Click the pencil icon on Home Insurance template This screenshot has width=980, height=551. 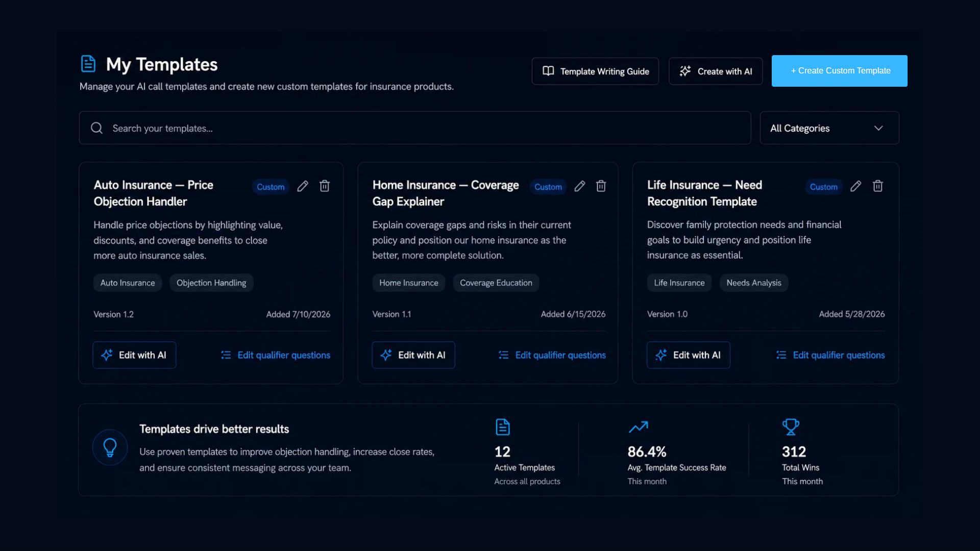[580, 186]
